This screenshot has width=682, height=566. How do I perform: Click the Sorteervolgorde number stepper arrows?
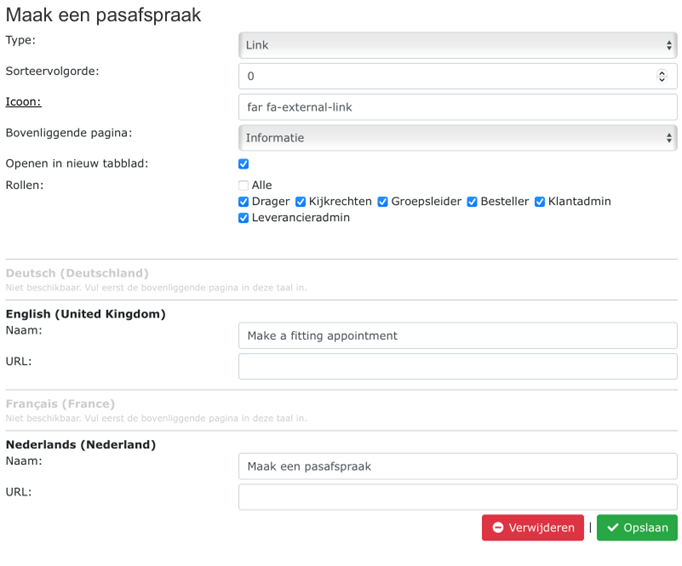pyautogui.click(x=661, y=76)
